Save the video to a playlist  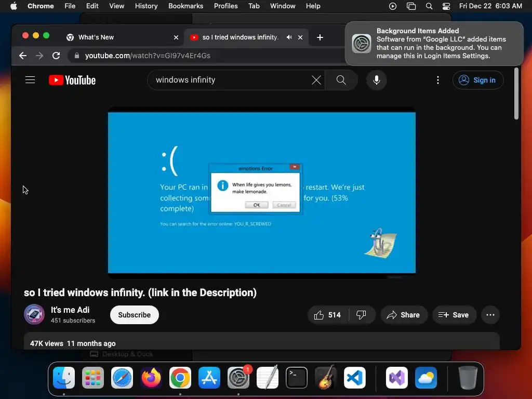pyautogui.click(x=454, y=315)
